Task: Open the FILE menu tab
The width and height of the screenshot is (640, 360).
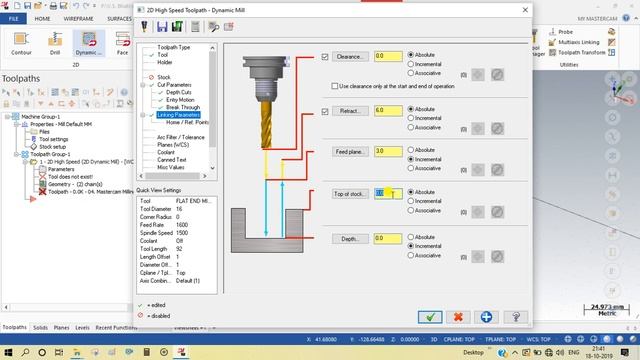Action: point(13,18)
